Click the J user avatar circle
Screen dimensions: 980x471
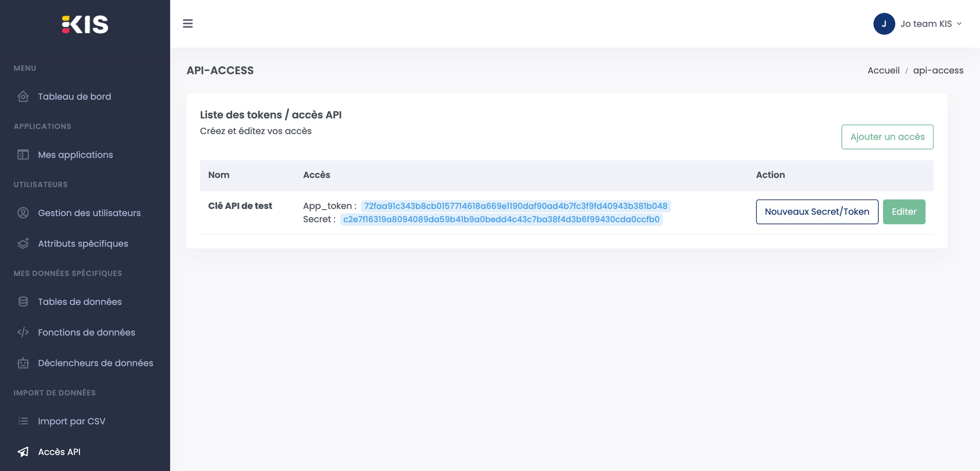[884, 24]
